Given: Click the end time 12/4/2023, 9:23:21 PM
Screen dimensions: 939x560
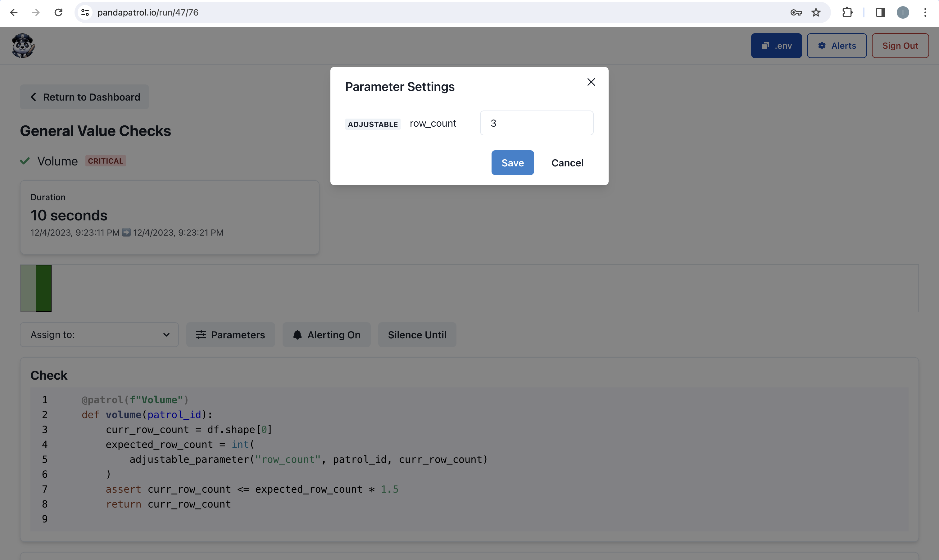Looking at the screenshot, I should click(178, 233).
